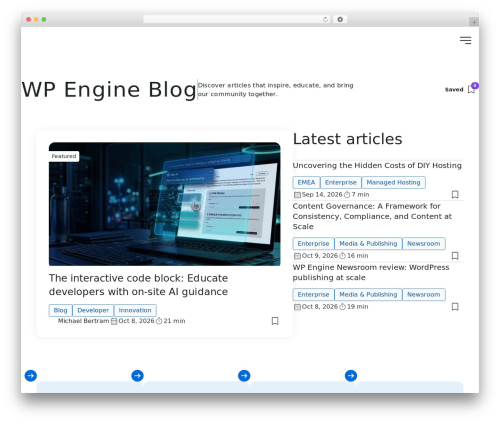Click the 'Sep 14, 2026' date text
This screenshot has height=423, width=500.
coord(322,195)
